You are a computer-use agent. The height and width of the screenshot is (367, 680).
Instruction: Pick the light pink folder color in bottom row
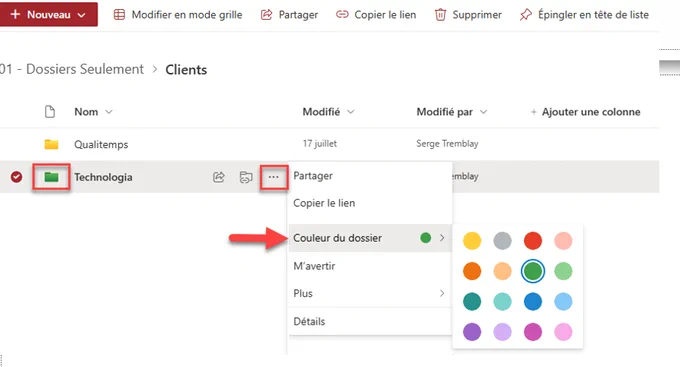coord(563,332)
